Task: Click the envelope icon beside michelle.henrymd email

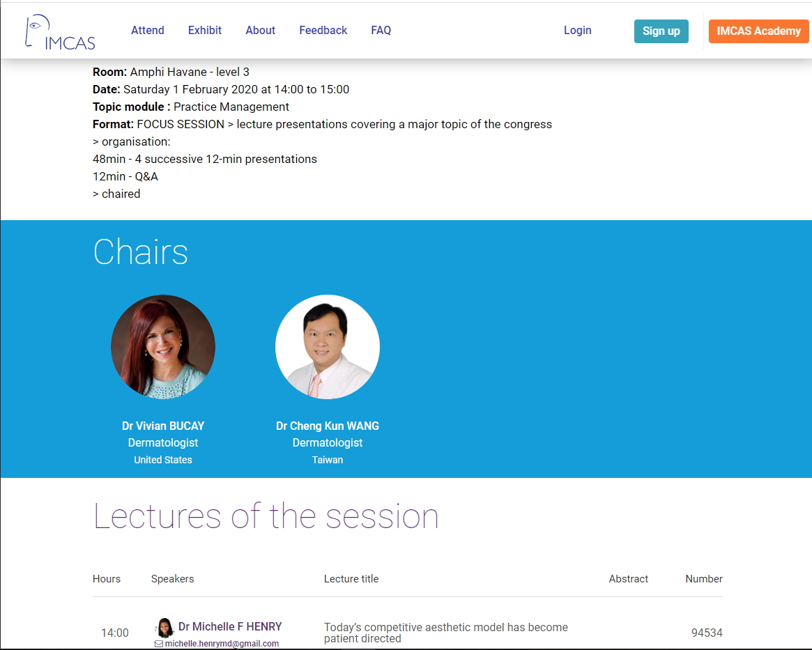Action: 159,644
